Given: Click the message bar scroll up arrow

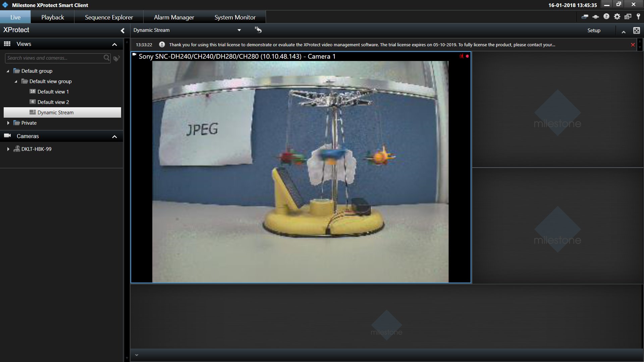Looking at the screenshot, I should pyautogui.click(x=640, y=41).
